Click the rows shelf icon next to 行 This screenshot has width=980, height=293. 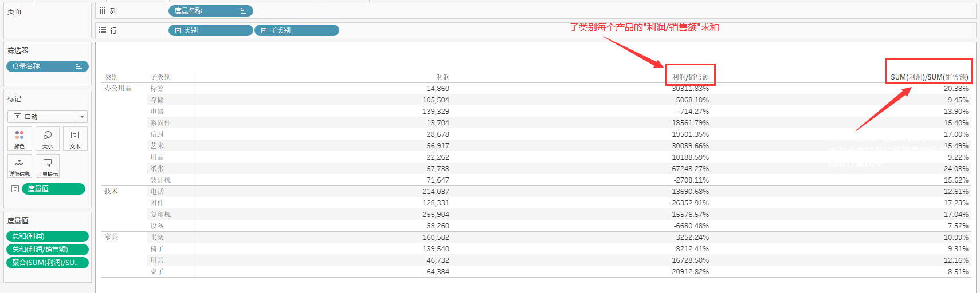tap(103, 30)
